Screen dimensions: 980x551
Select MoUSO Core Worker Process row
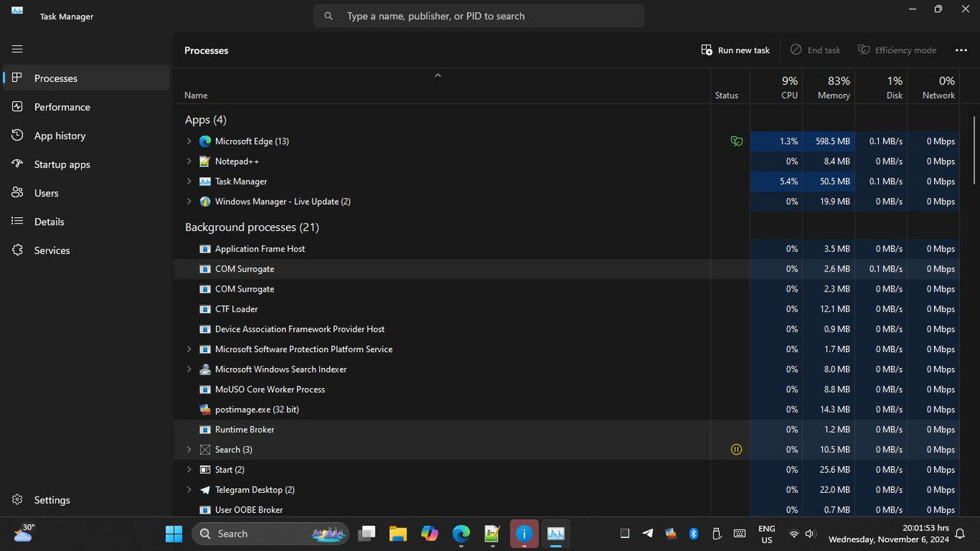click(x=567, y=390)
